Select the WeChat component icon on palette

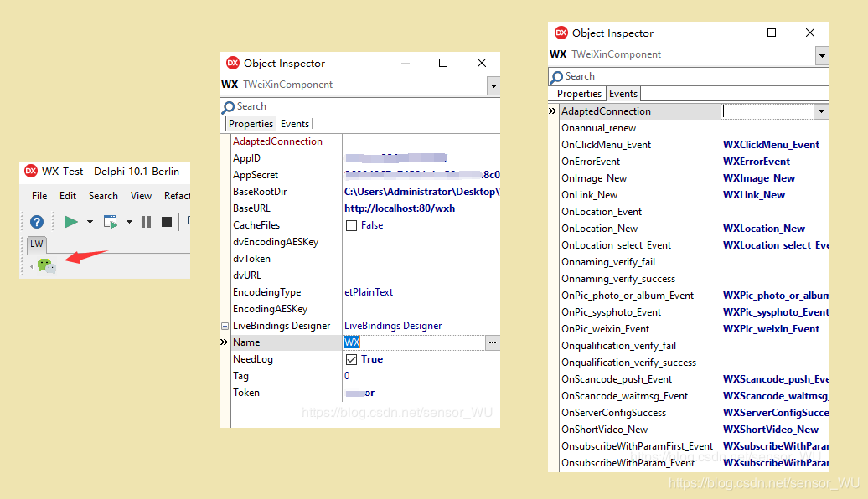(x=47, y=266)
